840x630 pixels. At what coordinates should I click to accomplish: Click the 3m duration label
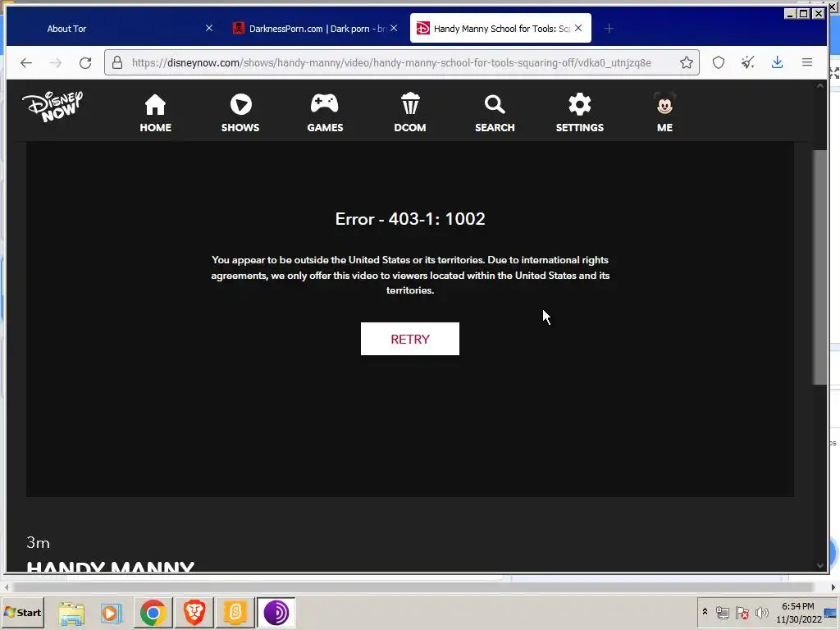pos(38,543)
